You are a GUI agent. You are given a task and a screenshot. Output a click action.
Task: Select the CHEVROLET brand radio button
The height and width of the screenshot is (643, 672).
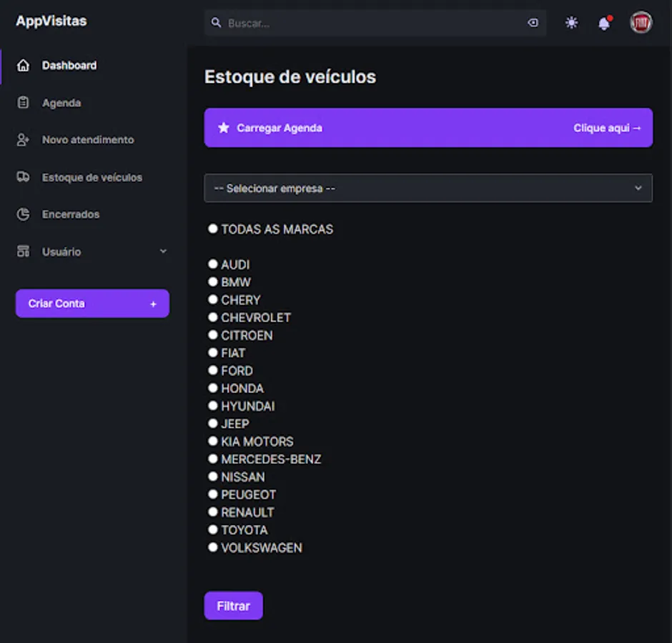tap(212, 317)
